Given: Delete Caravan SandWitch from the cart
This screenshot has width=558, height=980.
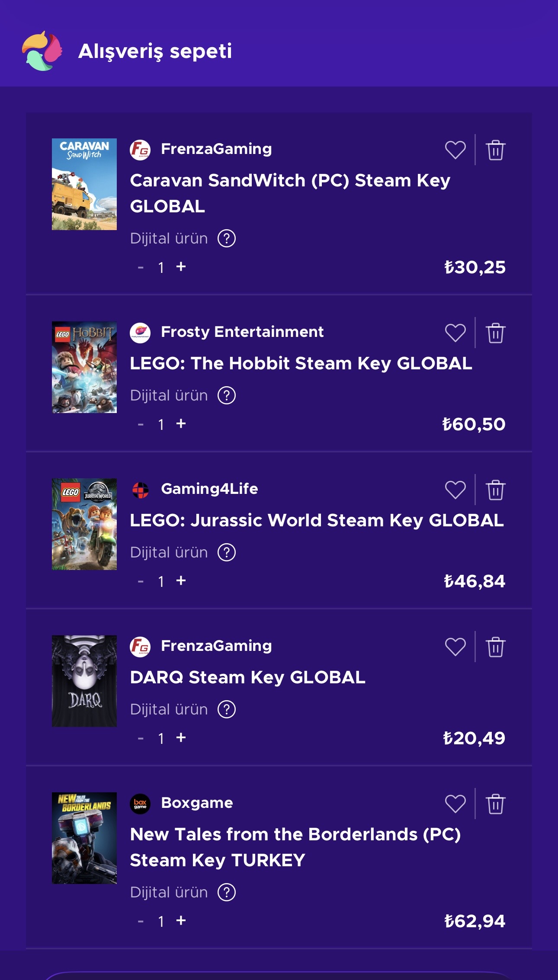Looking at the screenshot, I should (495, 150).
